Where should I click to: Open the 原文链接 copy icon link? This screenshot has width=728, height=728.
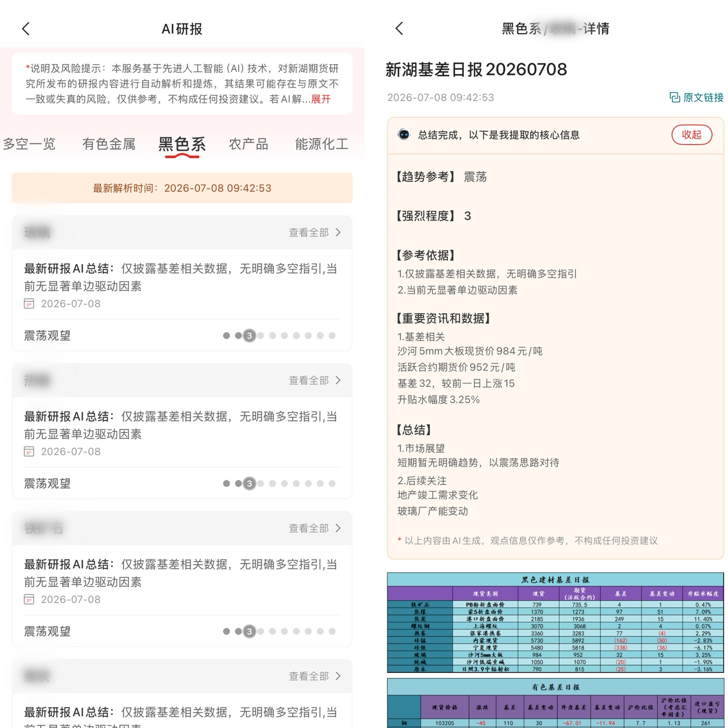(696, 97)
